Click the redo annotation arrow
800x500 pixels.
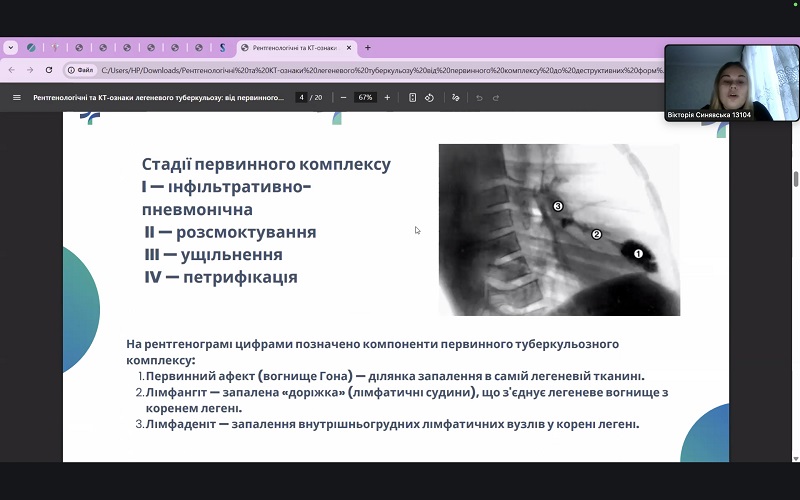pyautogui.click(x=496, y=97)
